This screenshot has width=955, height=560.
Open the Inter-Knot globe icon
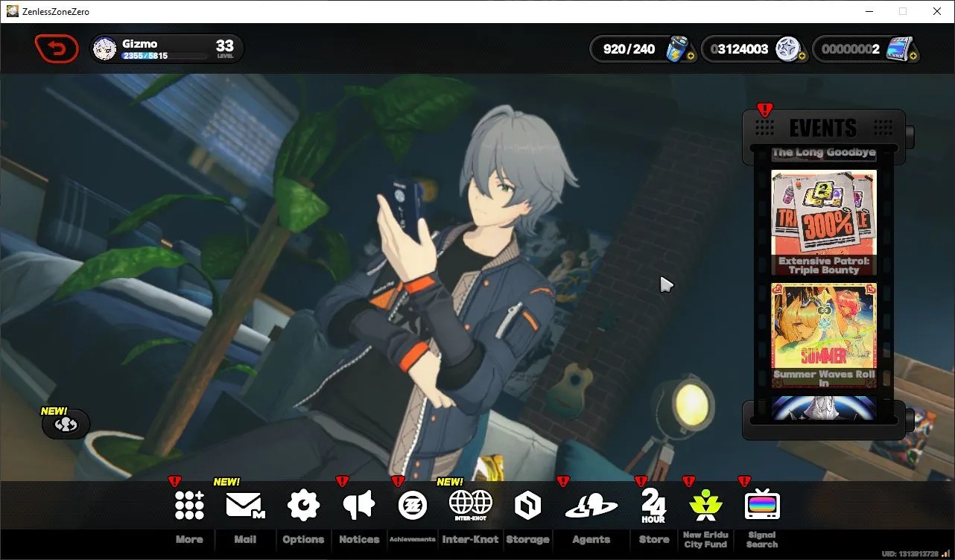pos(470,504)
